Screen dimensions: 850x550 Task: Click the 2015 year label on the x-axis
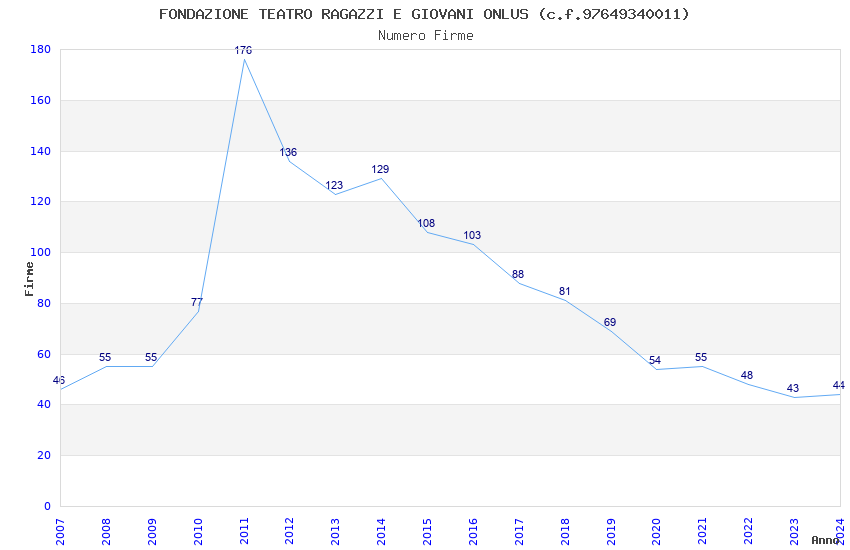pos(427,532)
